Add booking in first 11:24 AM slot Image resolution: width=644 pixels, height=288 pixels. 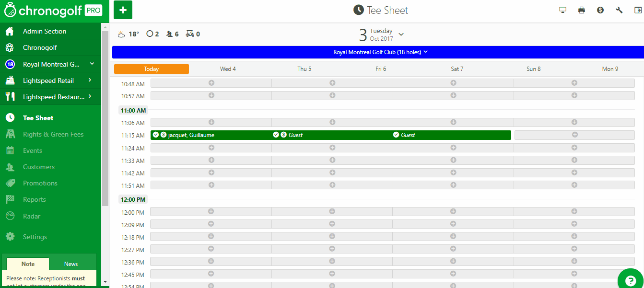[211, 148]
